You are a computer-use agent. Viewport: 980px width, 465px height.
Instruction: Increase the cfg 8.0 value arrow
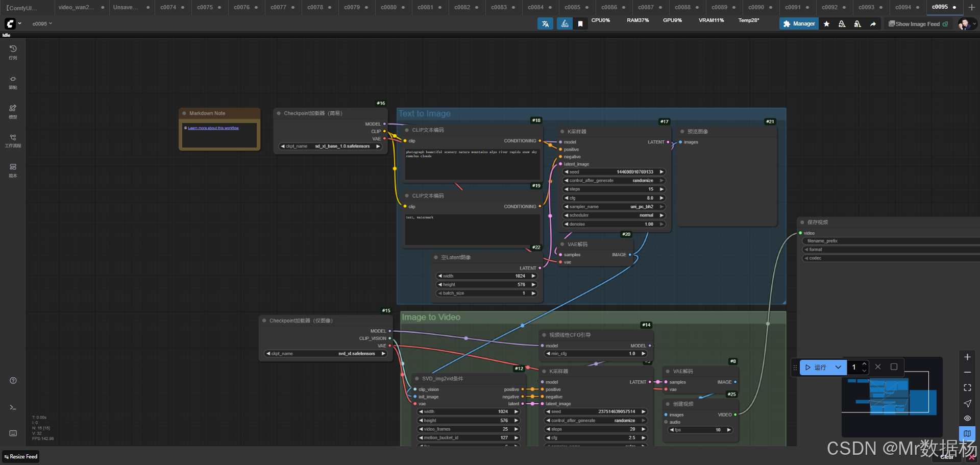[x=662, y=198]
